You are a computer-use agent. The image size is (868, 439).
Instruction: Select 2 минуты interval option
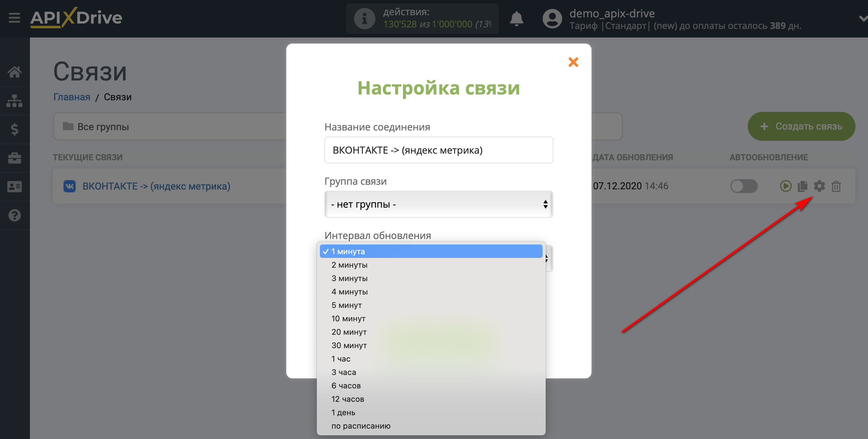(x=431, y=265)
